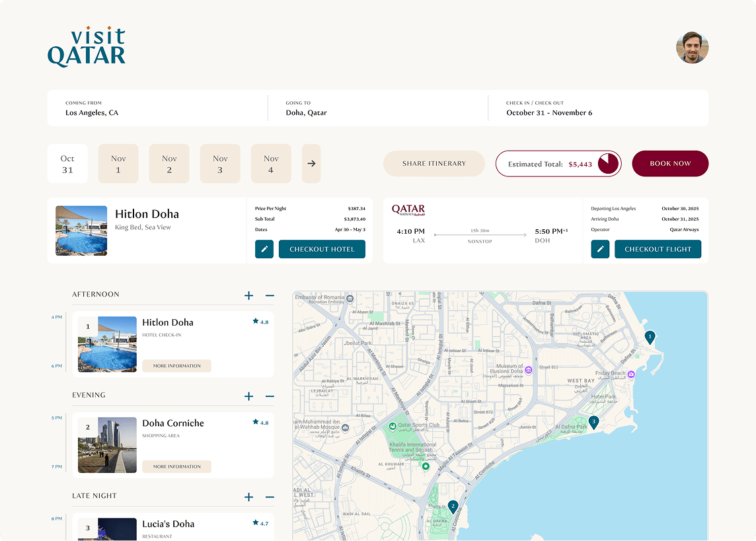Image resolution: width=756 pixels, height=541 pixels.
Task: Click the pencil edit icon for hotel
Action: tap(264, 249)
